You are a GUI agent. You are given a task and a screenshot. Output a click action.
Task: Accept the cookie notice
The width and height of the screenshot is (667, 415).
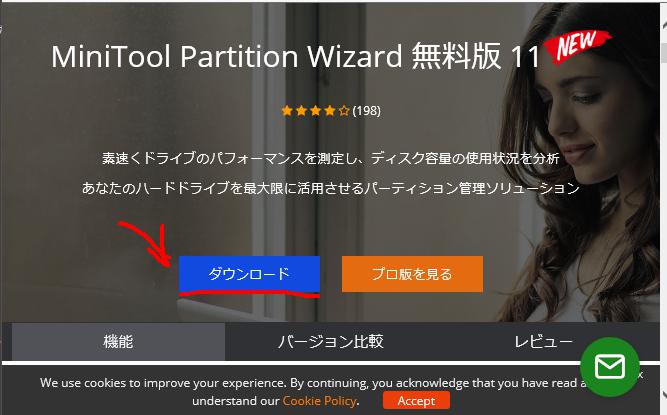coord(416,401)
